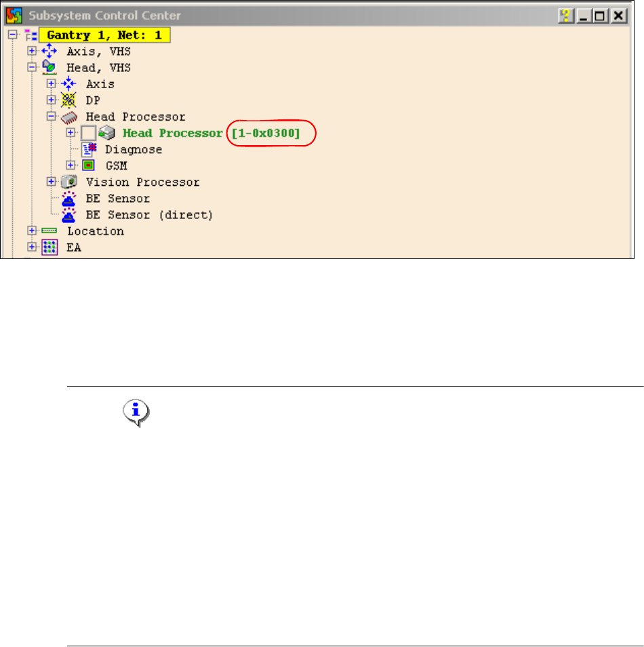Select the Location tree label

click(x=96, y=231)
